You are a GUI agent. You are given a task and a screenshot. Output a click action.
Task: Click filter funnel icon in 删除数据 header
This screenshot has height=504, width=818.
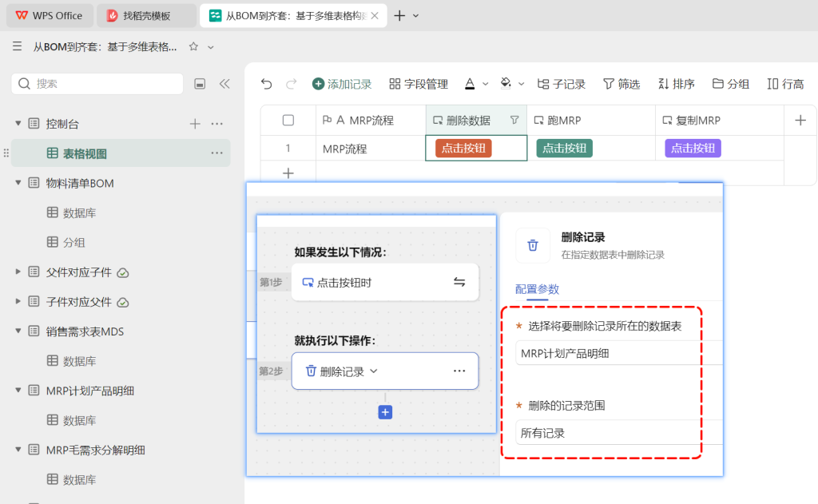[514, 121]
